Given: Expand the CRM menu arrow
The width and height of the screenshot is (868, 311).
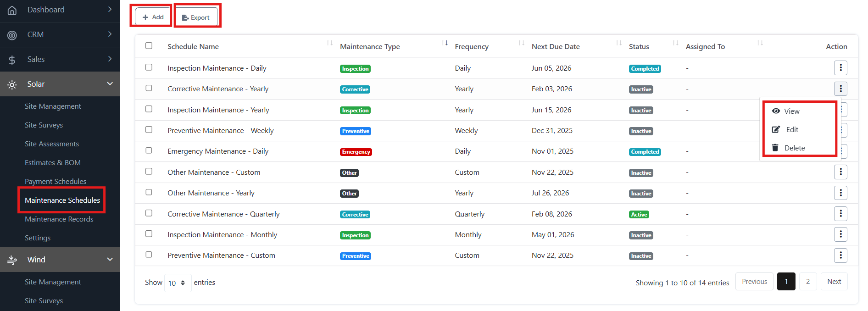Looking at the screenshot, I should point(110,34).
